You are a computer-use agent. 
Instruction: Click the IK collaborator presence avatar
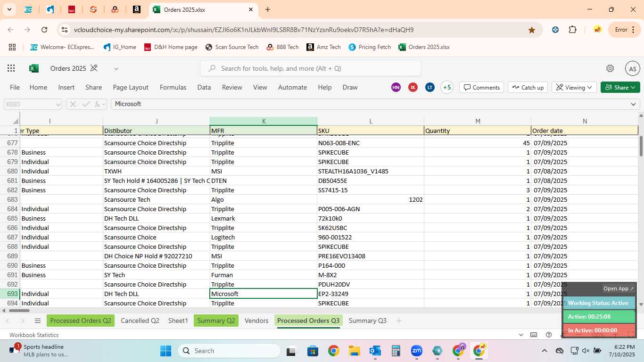click(413, 87)
